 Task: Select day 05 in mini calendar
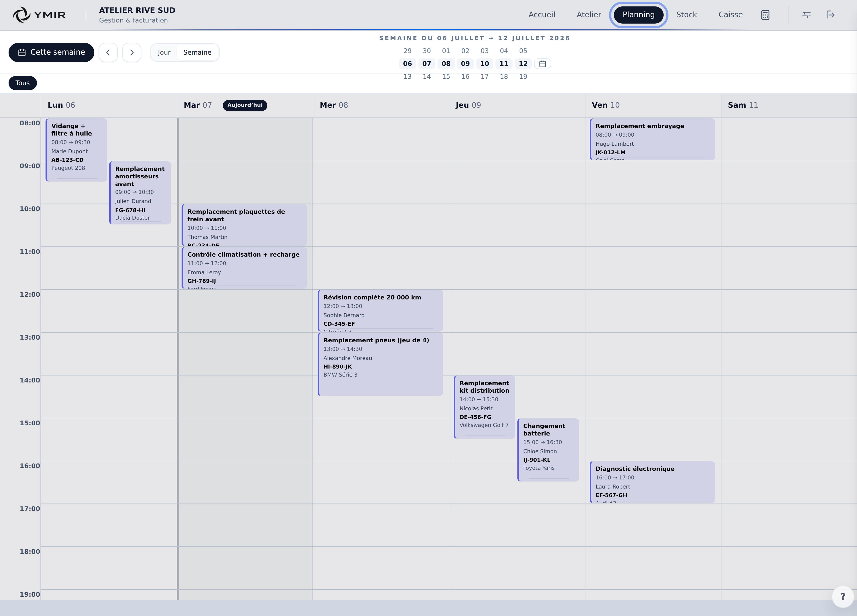[x=523, y=51]
